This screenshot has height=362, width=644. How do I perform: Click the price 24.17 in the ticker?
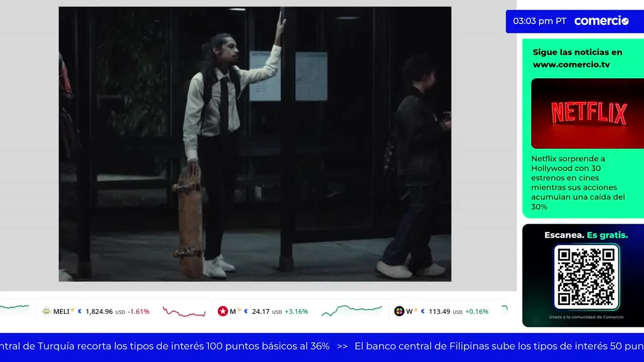coord(261,311)
